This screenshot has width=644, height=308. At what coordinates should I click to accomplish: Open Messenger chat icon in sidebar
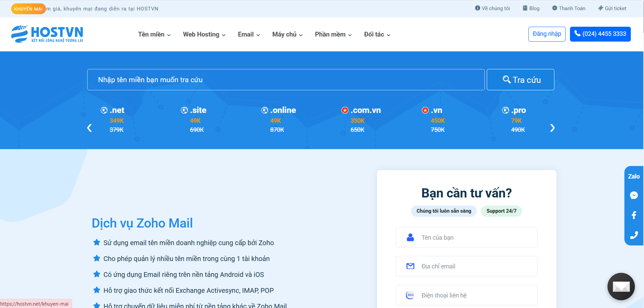634,195
